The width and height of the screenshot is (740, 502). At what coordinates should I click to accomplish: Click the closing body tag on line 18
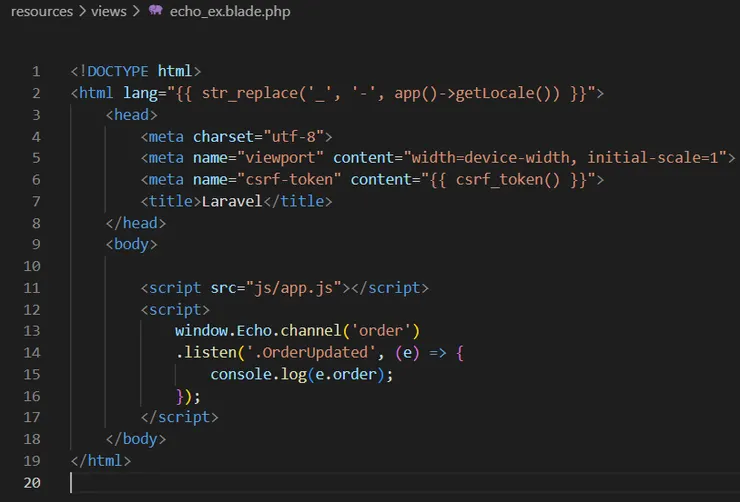(135, 439)
